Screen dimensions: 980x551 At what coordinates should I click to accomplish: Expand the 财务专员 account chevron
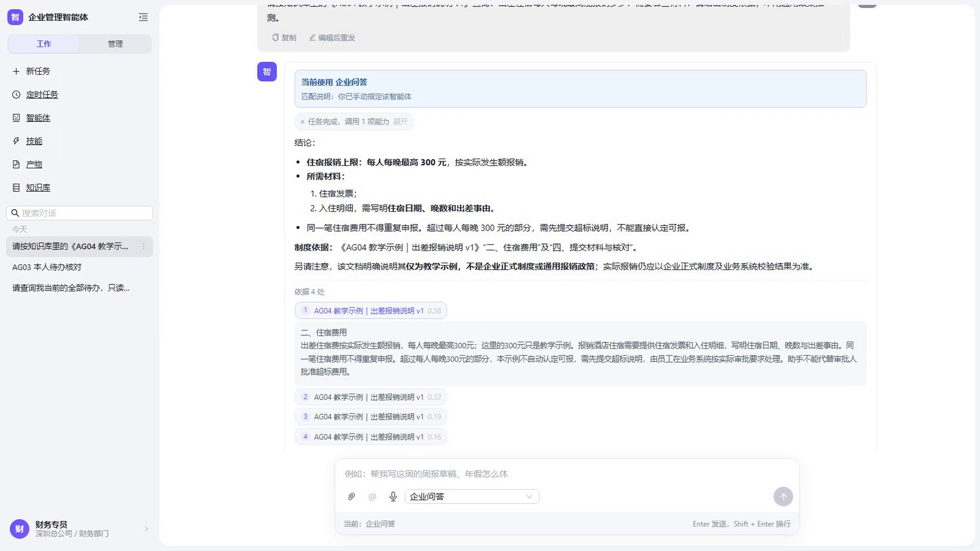pyautogui.click(x=146, y=529)
